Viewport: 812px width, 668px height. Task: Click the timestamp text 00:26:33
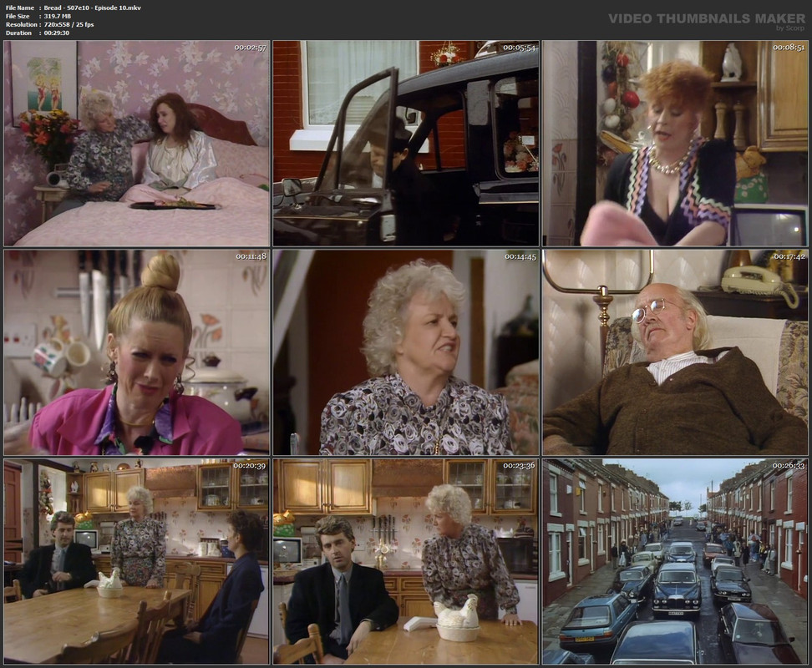[789, 465]
